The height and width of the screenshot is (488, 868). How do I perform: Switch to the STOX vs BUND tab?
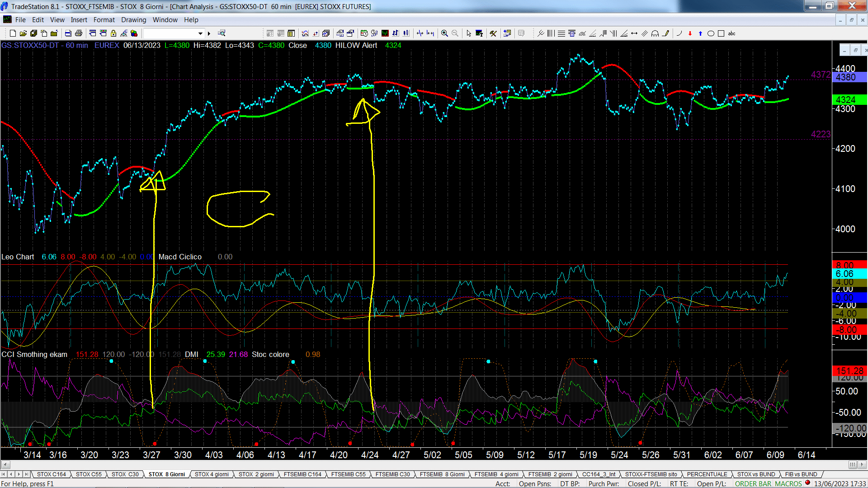click(756, 474)
